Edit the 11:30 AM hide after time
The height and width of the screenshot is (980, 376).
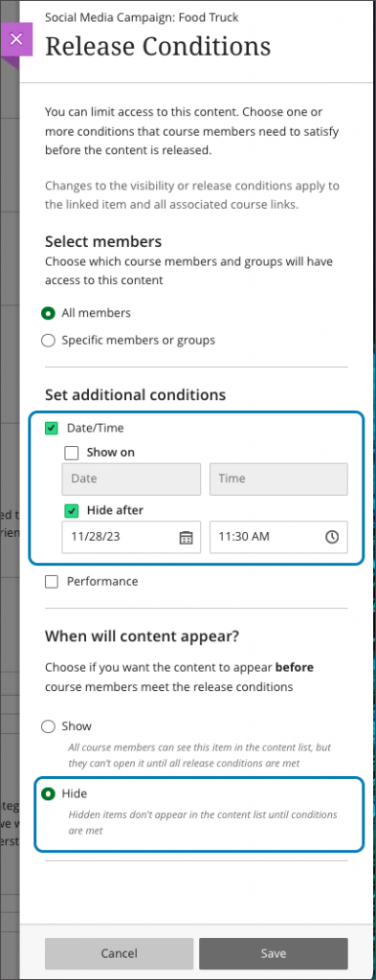coord(278,537)
